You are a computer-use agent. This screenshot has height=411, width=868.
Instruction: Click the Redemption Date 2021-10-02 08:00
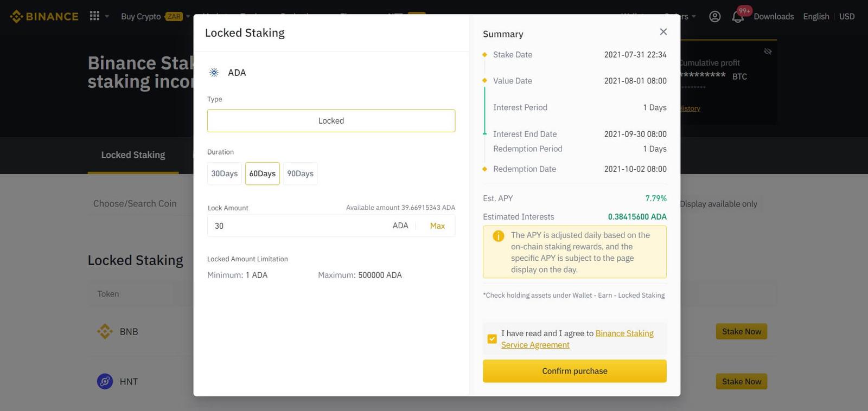[635, 169]
